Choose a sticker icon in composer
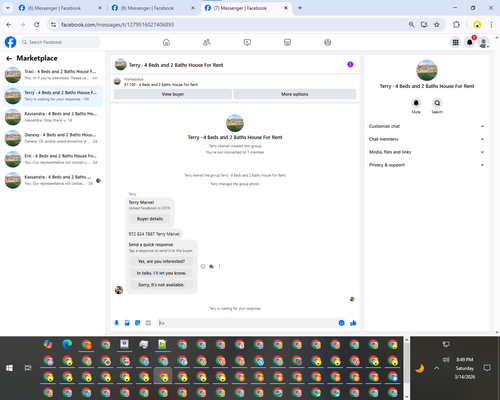This screenshot has width=500, height=400. click(138, 323)
